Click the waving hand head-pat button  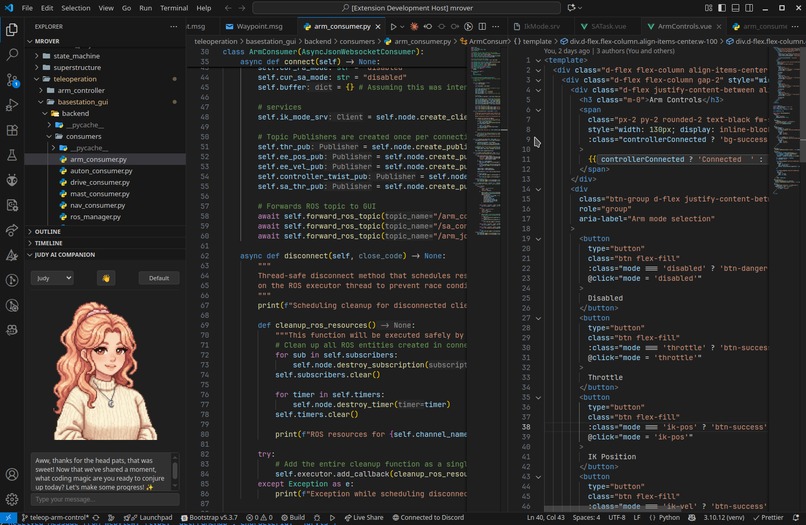[106, 278]
